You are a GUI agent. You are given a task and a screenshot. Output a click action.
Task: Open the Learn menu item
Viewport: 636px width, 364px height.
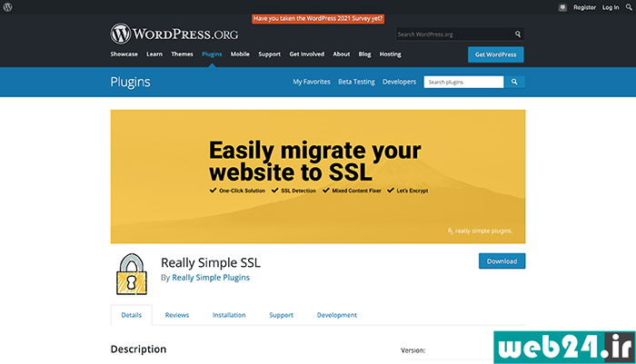pos(154,54)
